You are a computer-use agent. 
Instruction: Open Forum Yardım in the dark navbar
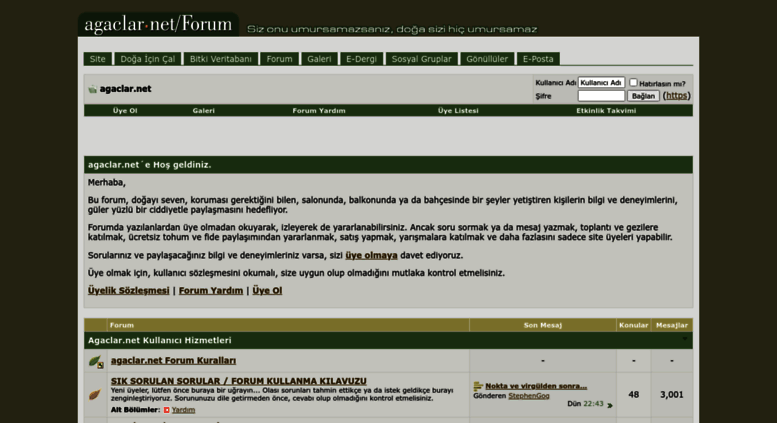[319, 111]
